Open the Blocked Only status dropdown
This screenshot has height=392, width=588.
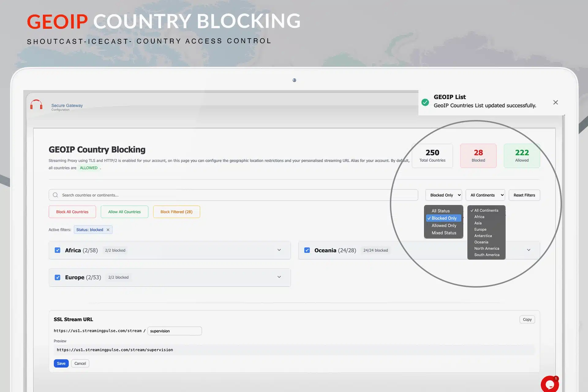(444, 195)
